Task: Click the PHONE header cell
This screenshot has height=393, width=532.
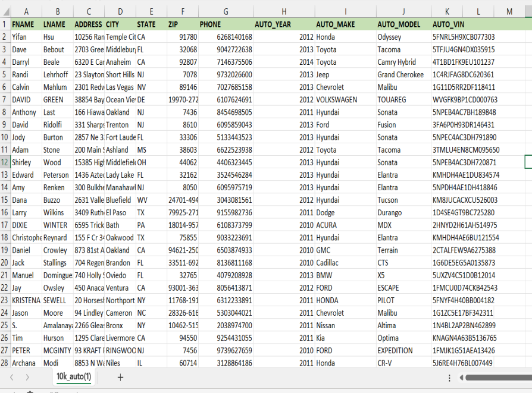Action: (x=226, y=24)
